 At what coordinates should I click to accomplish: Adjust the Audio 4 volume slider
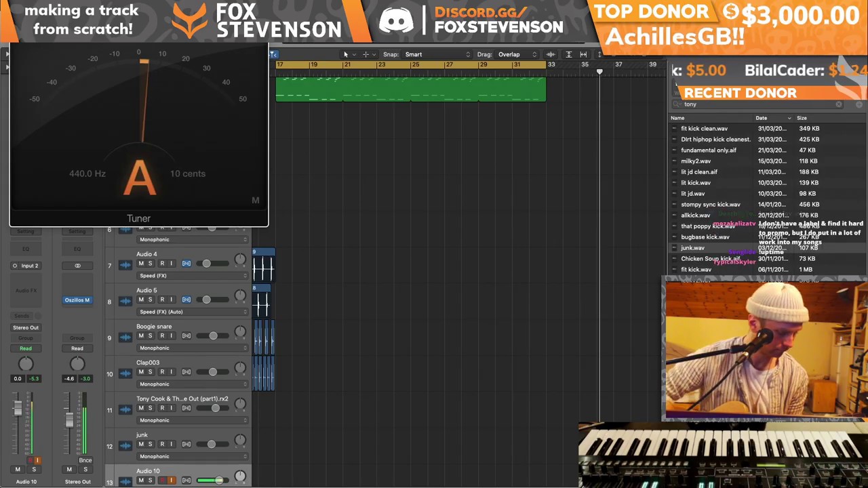click(206, 264)
